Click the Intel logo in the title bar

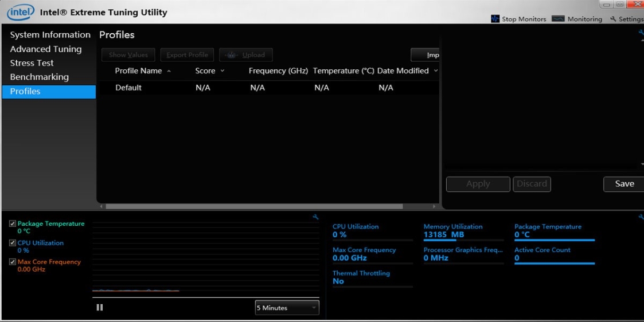point(21,12)
